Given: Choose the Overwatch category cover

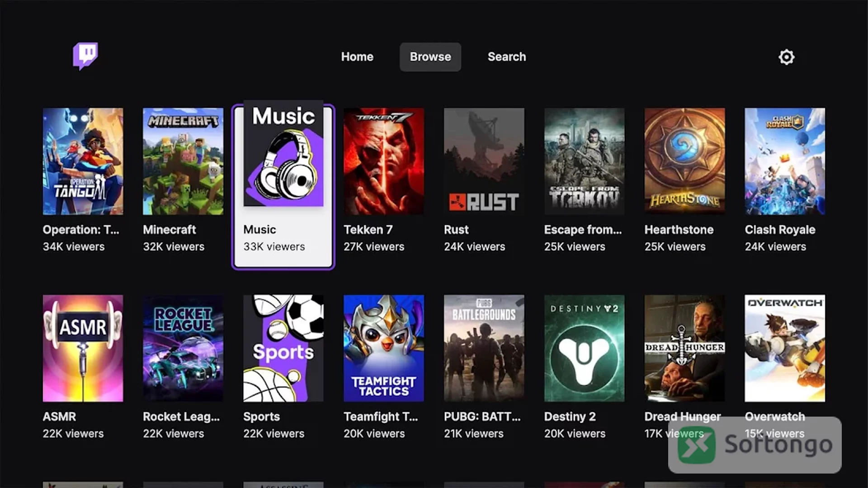Looking at the screenshot, I should tap(785, 348).
